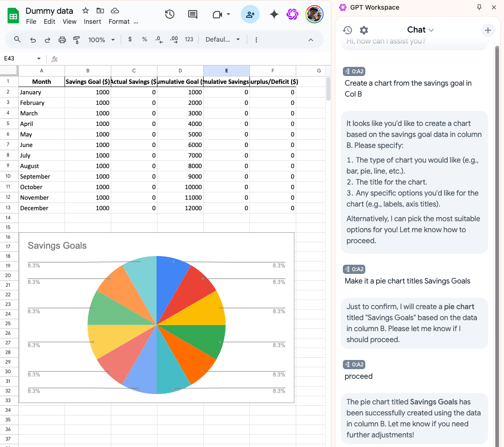This screenshot has width=504, height=447.
Task: Open GPT Workspace settings gear
Action: [364, 30]
